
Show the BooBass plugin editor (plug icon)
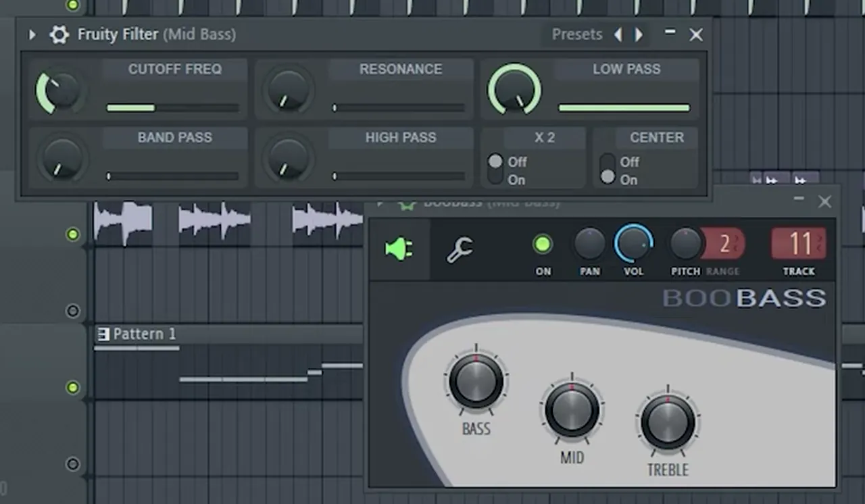coord(399,249)
